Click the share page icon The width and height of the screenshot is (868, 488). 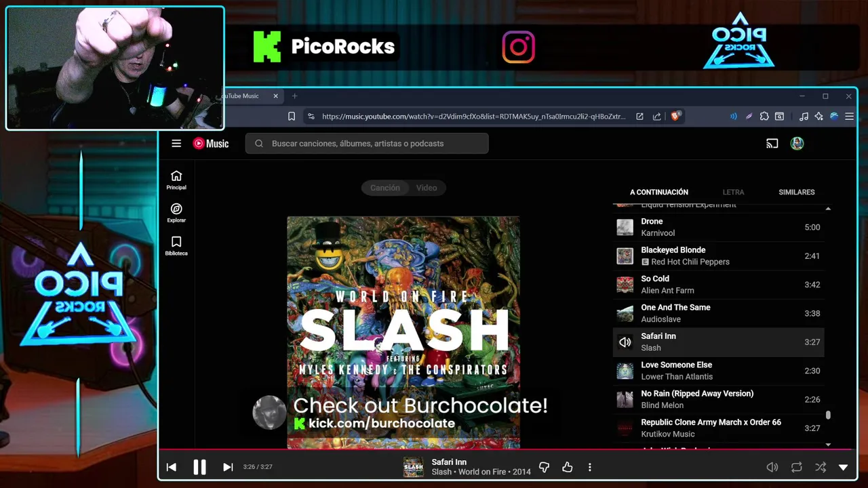coord(657,117)
